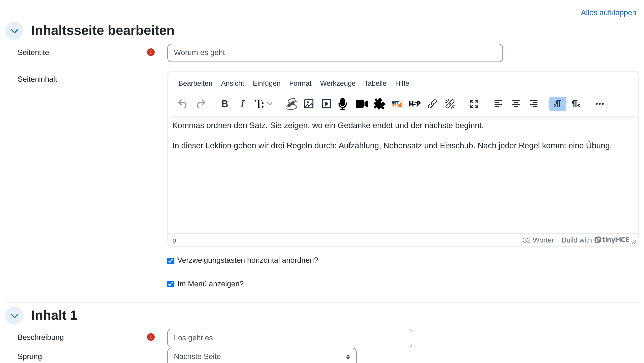This screenshot has height=363, width=644.
Task: Open the Ansicht menu
Action: tap(233, 83)
